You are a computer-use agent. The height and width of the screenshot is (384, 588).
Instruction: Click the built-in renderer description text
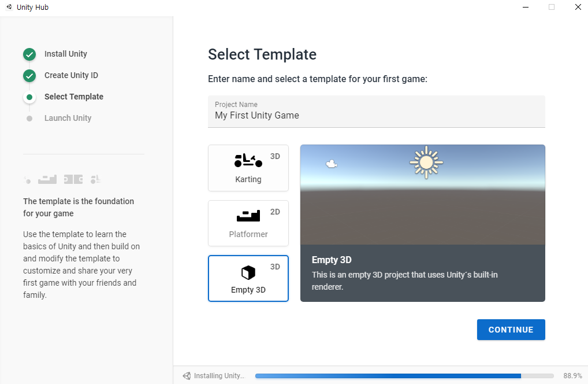tap(405, 281)
